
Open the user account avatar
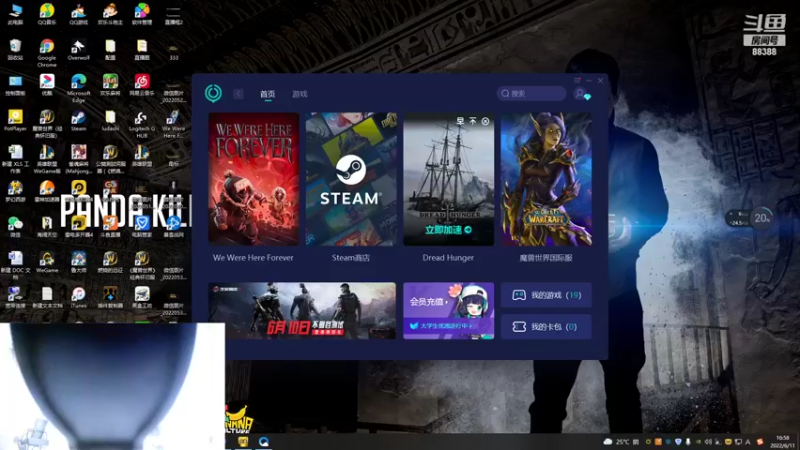tap(580, 94)
